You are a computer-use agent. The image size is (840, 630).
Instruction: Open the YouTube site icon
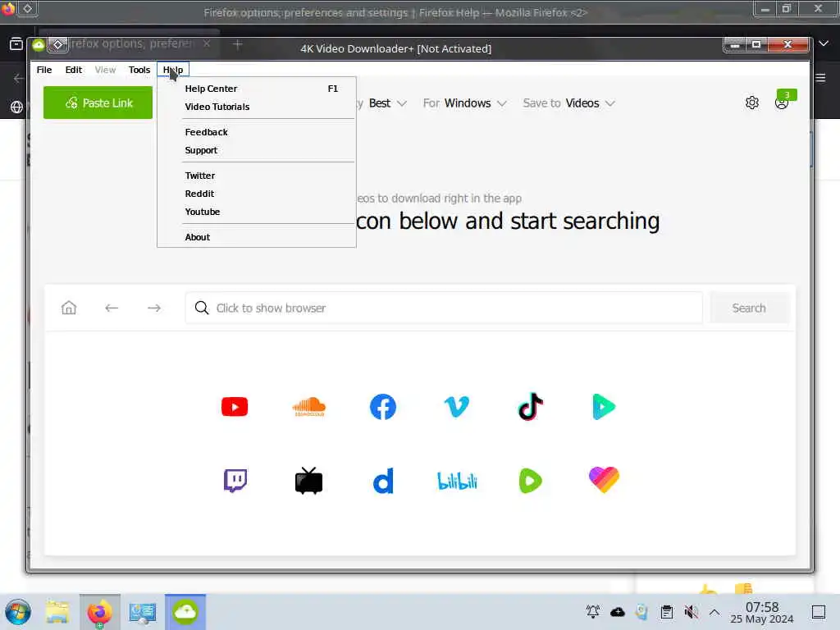click(235, 407)
